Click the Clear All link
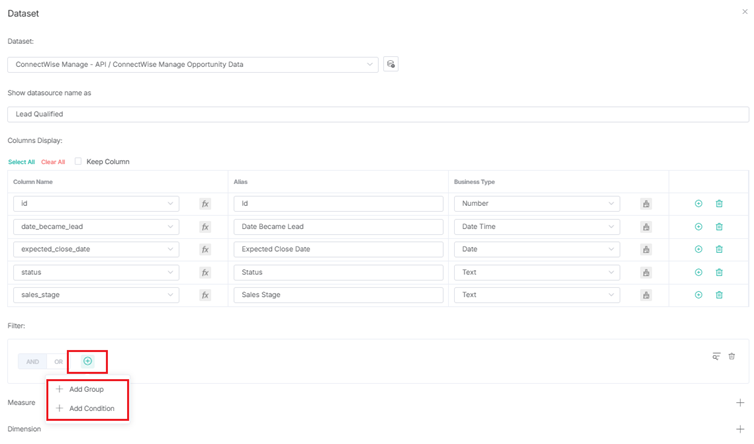Viewport: 754px width, 444px height. click(x=53, y=162)
